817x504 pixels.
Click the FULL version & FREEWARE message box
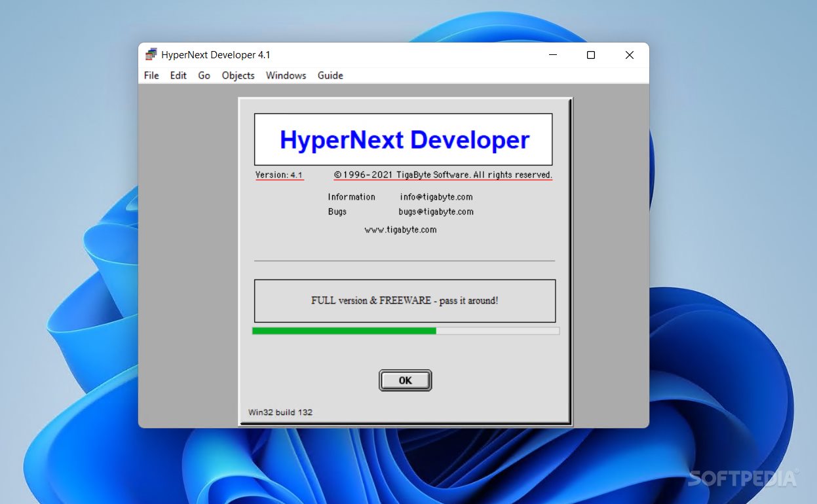(x=405, y=301)
